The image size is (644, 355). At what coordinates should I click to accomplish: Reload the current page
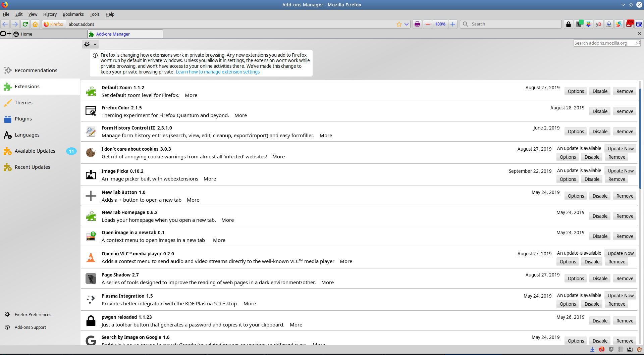point(25,24)
